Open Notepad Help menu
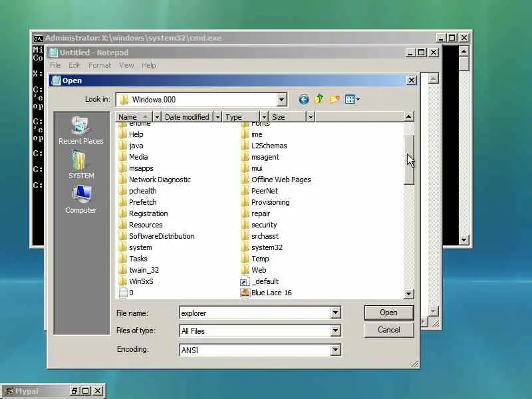This screenshot has height=399, width=532. pos(148,65)
